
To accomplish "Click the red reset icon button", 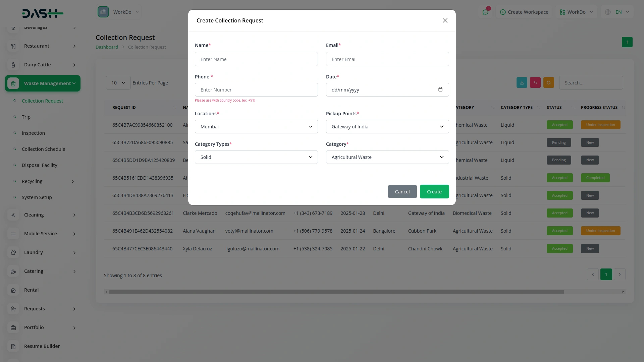I will 535,83.
